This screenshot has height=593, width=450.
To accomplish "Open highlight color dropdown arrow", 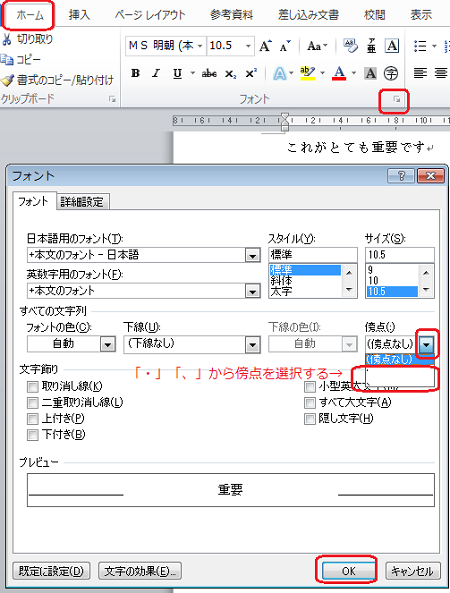I will click(x=322, y=73).
